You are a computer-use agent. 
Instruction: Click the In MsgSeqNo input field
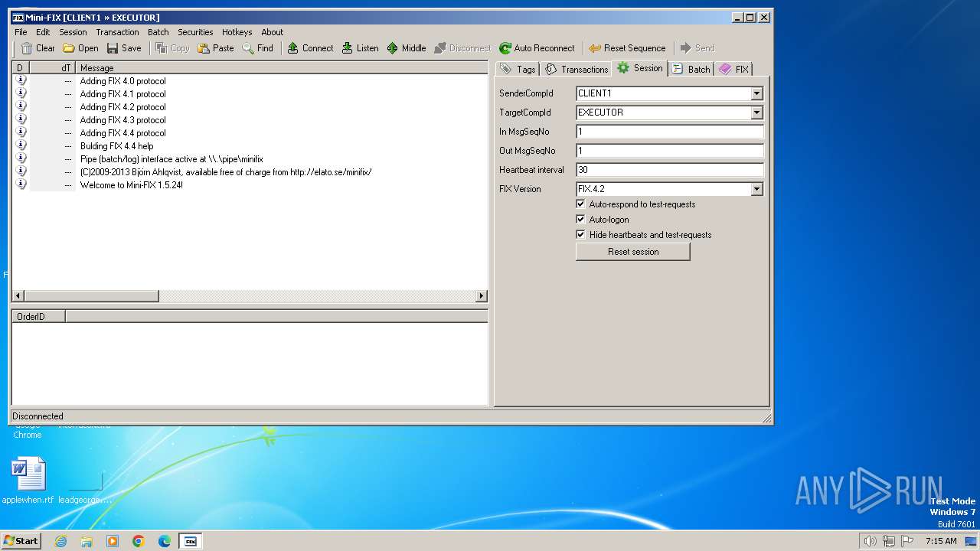tap(670, 132)
